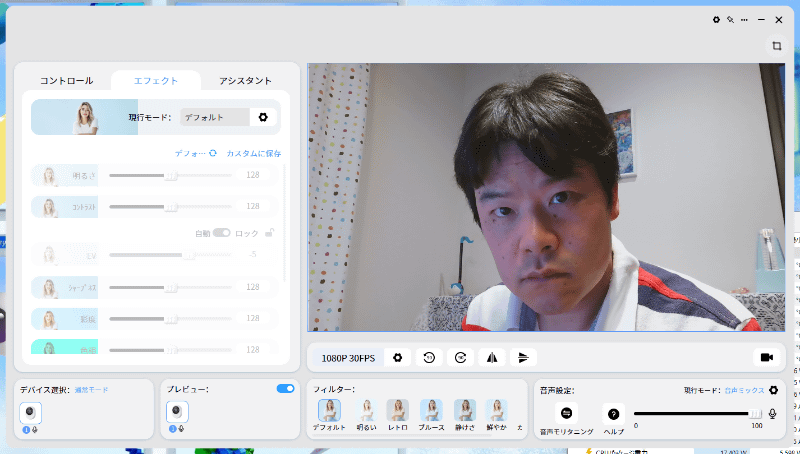Screen dimensions: 800x454
Task: Rotate the video counterclockwise
Action: point(429,358)
